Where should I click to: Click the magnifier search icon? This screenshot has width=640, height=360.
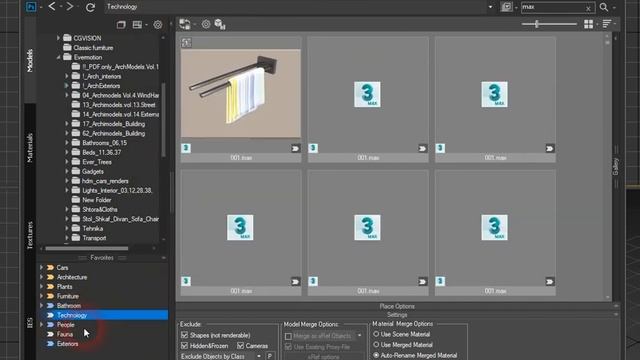[x=604, y=7]
